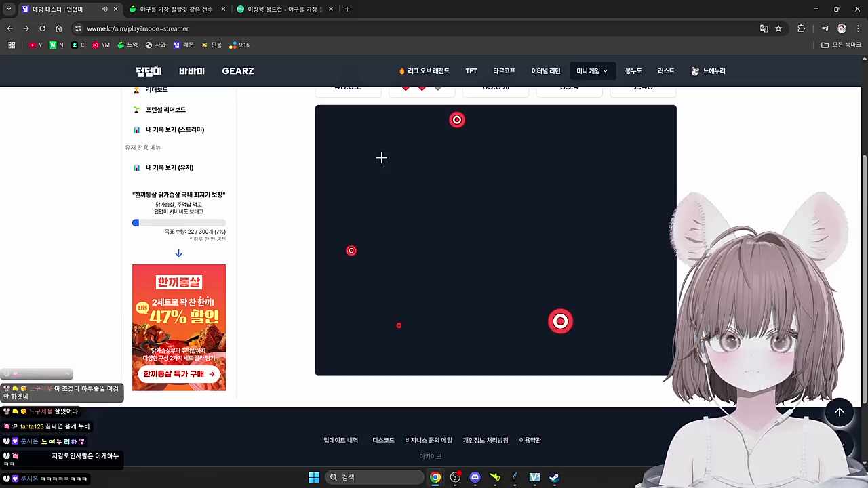868x488 pixels.
Task: Select 타르코프 in the top navigation
Action: (x=504, y=71)
